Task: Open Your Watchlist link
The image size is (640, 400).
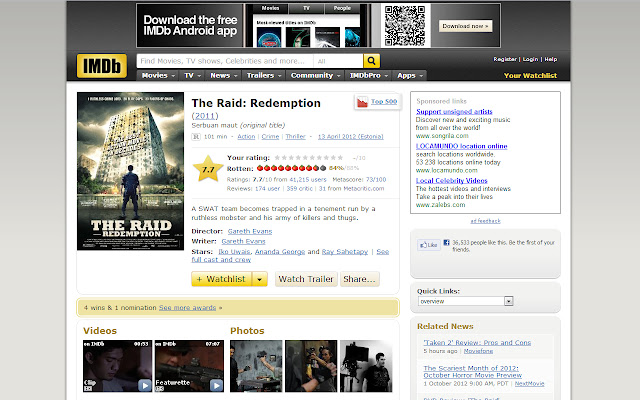Action: (530, 76)
